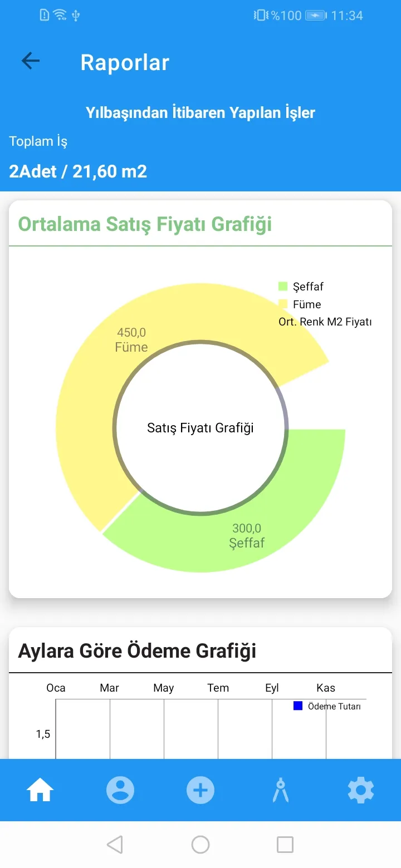Tap the Raporlar title in header
The image size is (401, 868).
[x=125, y=62]
